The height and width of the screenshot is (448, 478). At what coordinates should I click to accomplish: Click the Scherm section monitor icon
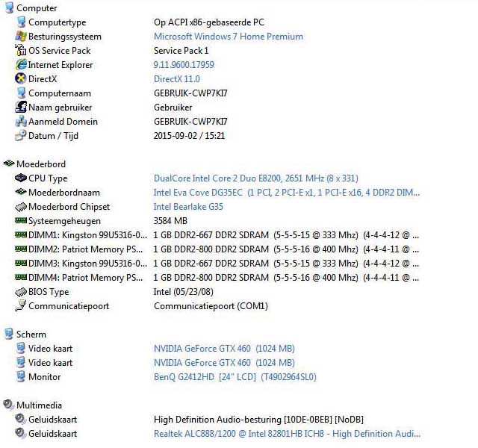(9, 334)
